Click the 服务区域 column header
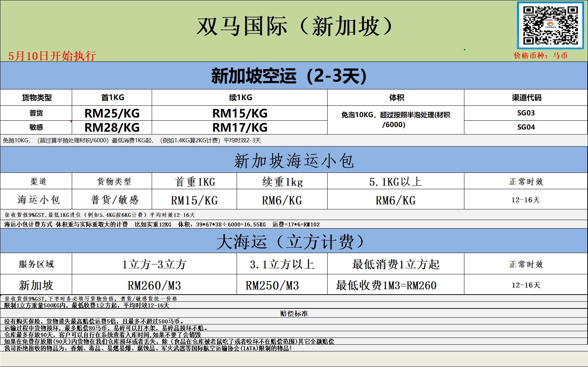The image size is (588, 367). click(36, 264)
